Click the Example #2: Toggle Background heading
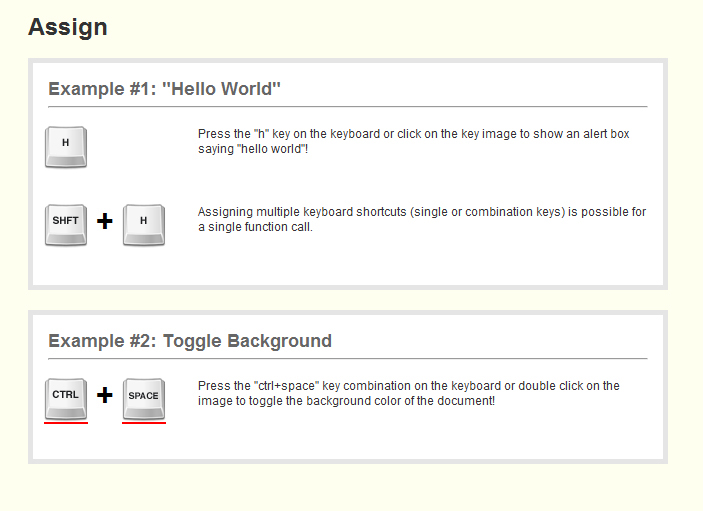The height and width of the screenshot is (511, 703). 190,341
